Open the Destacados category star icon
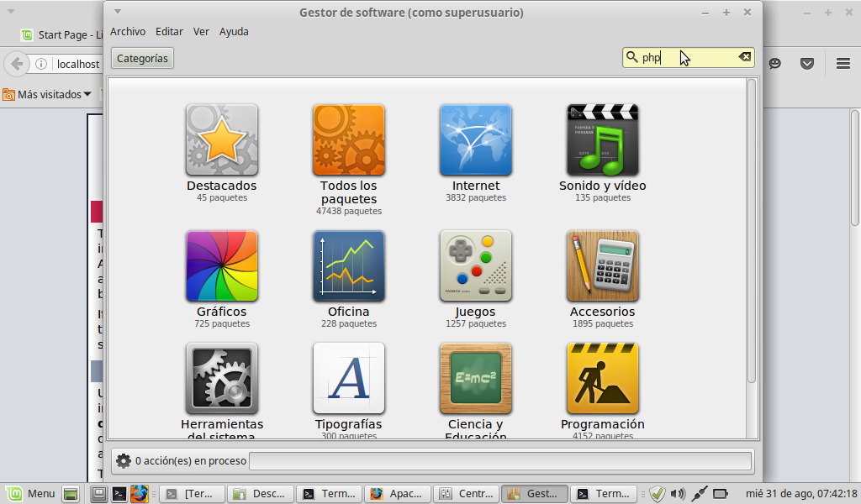This screenshot has width=861, height=504. coord(221,140)
